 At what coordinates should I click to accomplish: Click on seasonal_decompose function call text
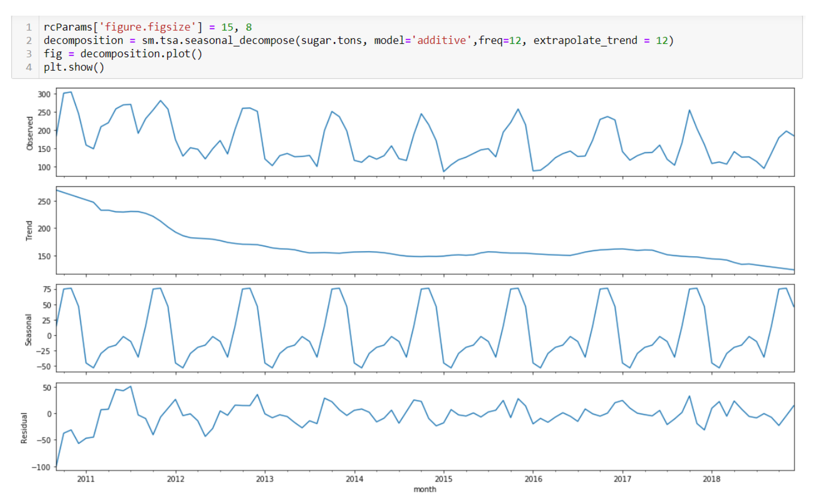click(239, 40)
